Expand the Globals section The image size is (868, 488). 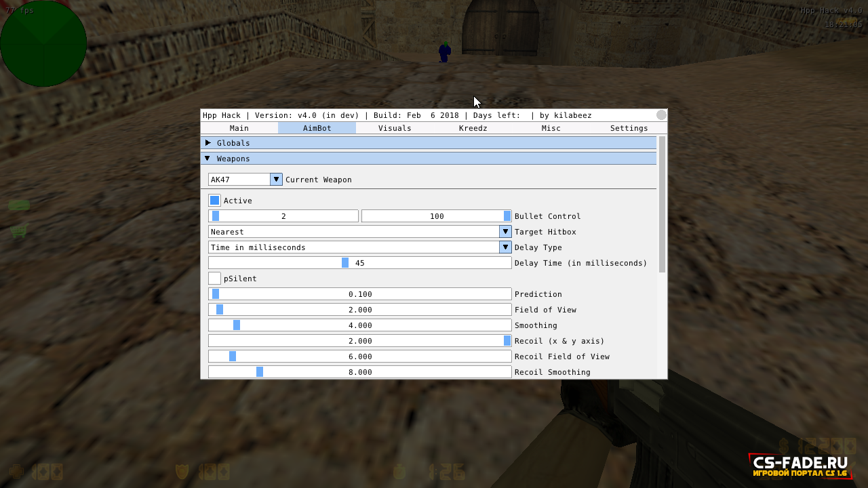coord(429,143)
